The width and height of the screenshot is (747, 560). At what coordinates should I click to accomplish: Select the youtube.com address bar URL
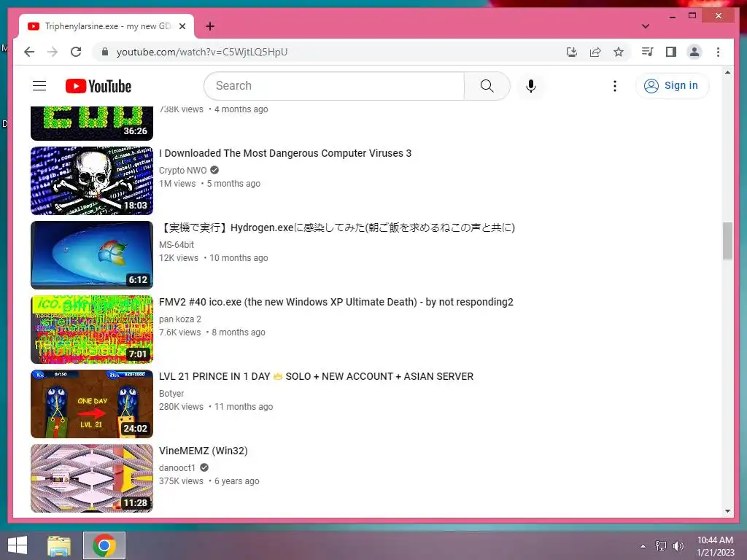click(202, 52)
